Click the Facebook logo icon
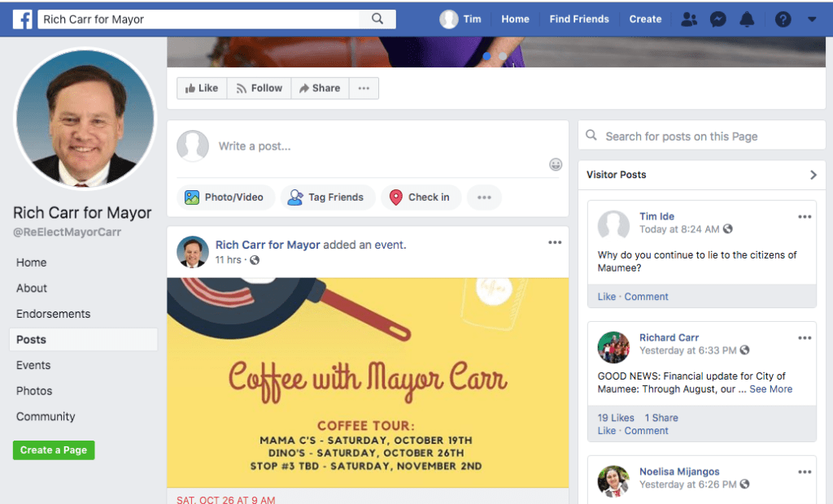The image size is (833, 504). 22,19
